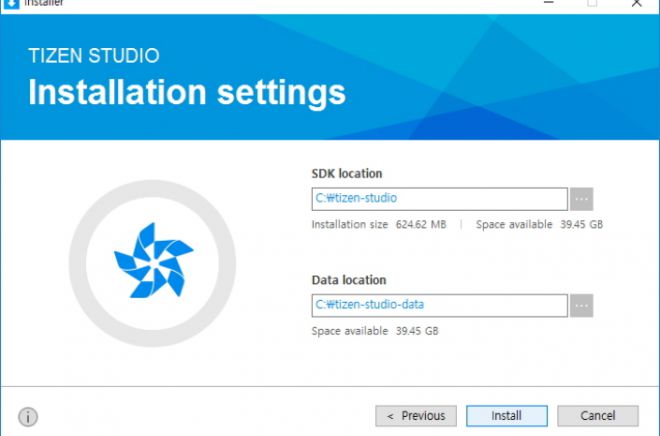Go back with the Previous button

pos(416,416)
